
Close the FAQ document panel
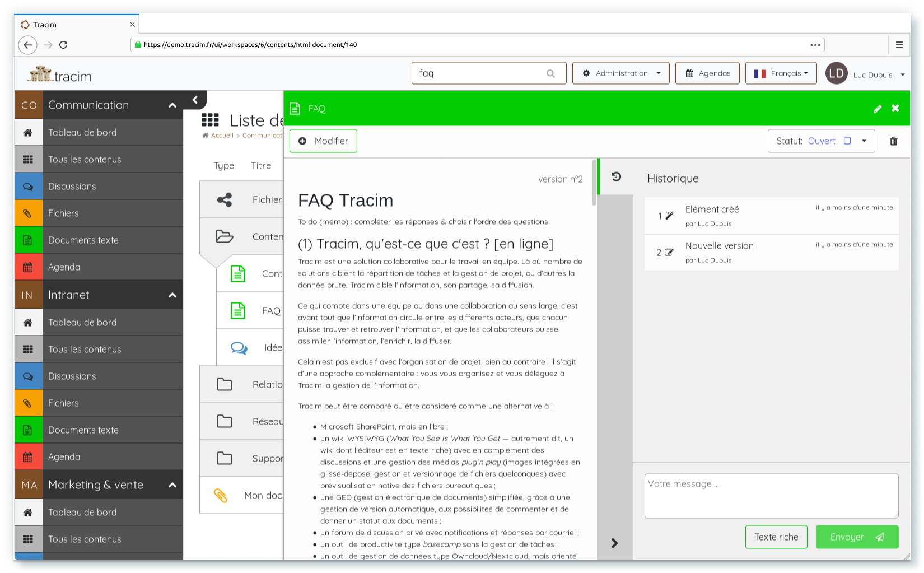point(895,108)
